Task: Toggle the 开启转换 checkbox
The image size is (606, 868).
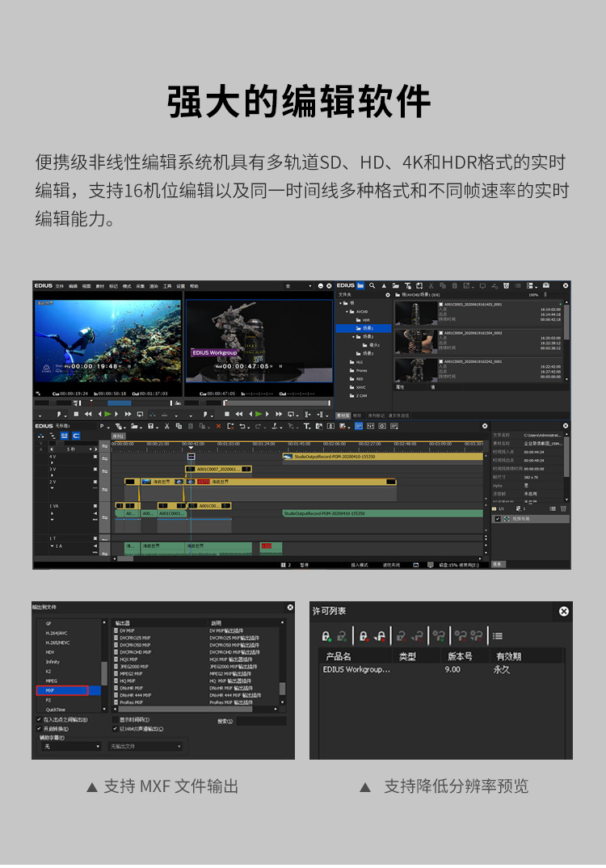Action: (x=39, y=727)
